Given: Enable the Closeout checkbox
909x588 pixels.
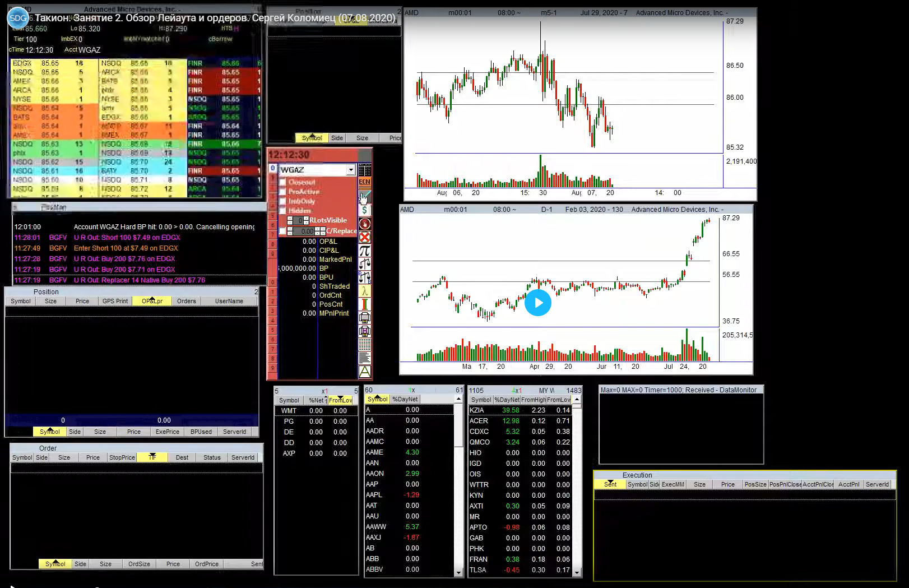Looking at the screenshot, I should click(283, 182).
